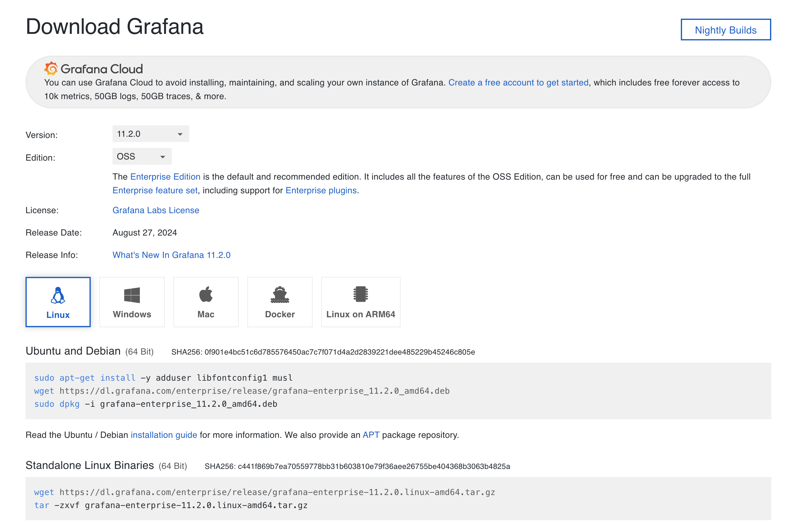Click the Download Grafana heading
Image resolution: width=793 pixels, height=532 pixels.
(115, 26)
